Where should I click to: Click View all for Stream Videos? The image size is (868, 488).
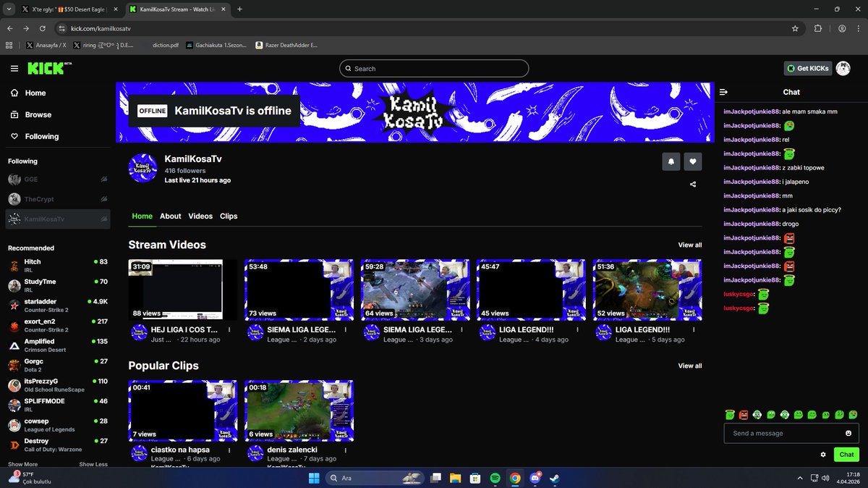coord(690,245)
